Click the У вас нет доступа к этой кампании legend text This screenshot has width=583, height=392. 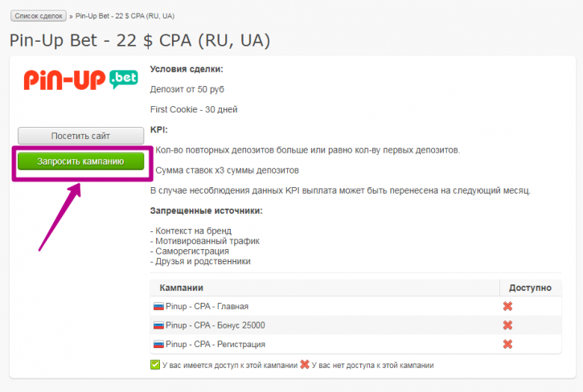click(372, 365)
